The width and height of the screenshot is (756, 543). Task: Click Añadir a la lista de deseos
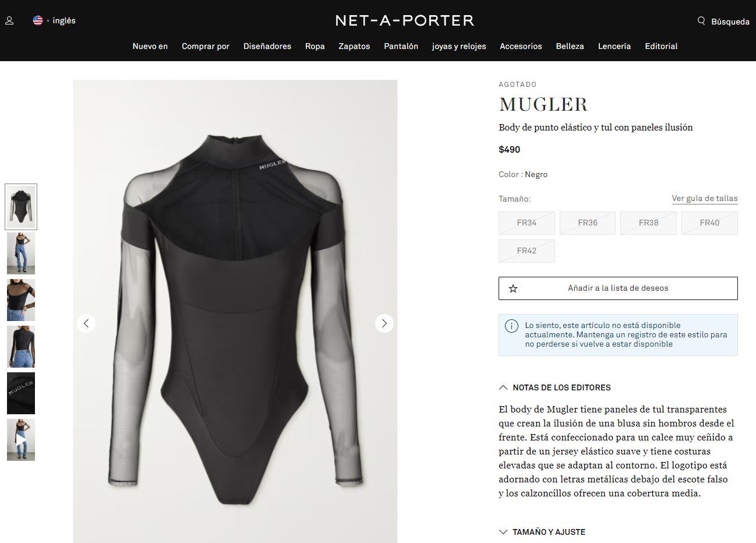618,288
